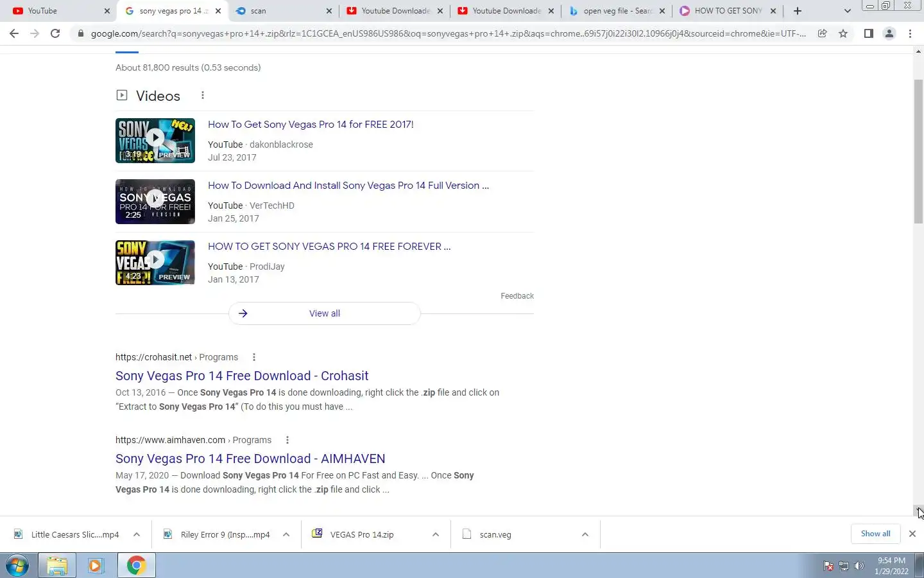The image size is (924, 578).
Task: Close the sony vegas pro 14 tab
Action: 218,11
